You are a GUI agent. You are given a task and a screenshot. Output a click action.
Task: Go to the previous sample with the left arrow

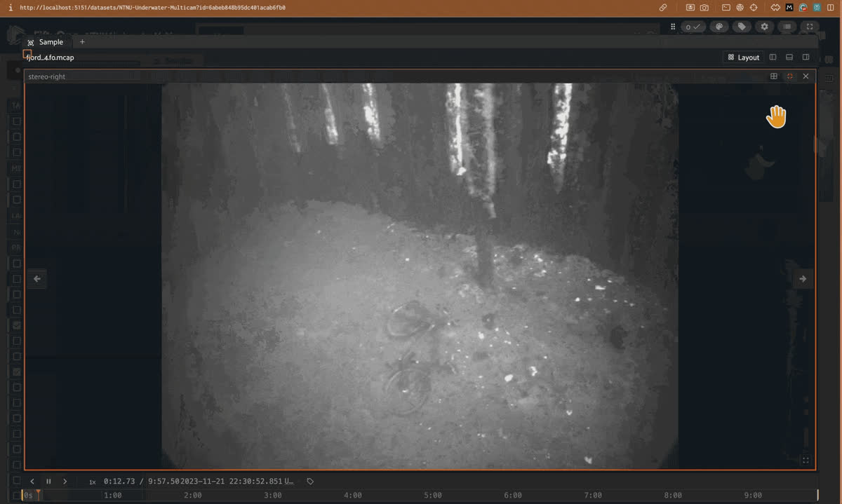pos(37,279)
